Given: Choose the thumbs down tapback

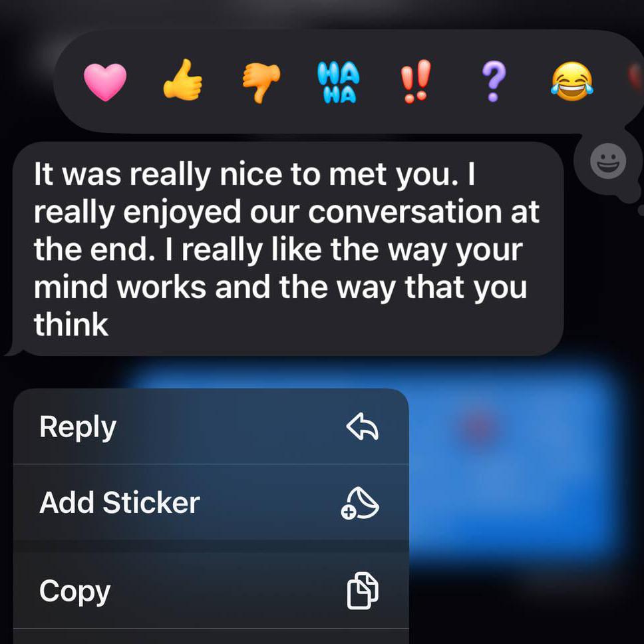Looking at the screenshot, I should coord(261,82).
